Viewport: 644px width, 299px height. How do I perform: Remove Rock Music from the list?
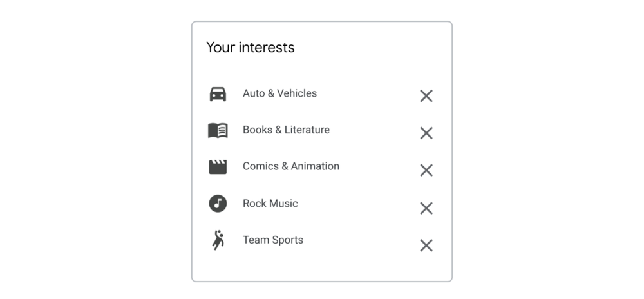click(426, 208)
